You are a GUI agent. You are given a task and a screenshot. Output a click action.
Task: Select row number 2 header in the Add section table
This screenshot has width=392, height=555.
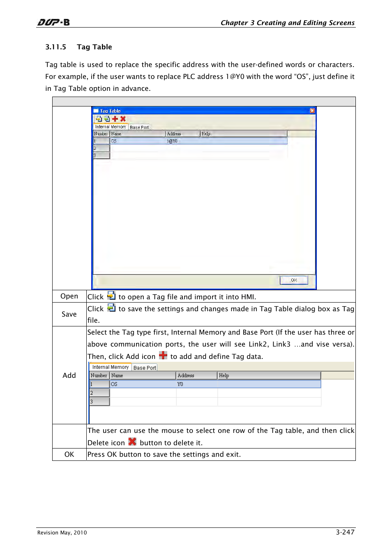pyautogui.click(x=99, y=393)
